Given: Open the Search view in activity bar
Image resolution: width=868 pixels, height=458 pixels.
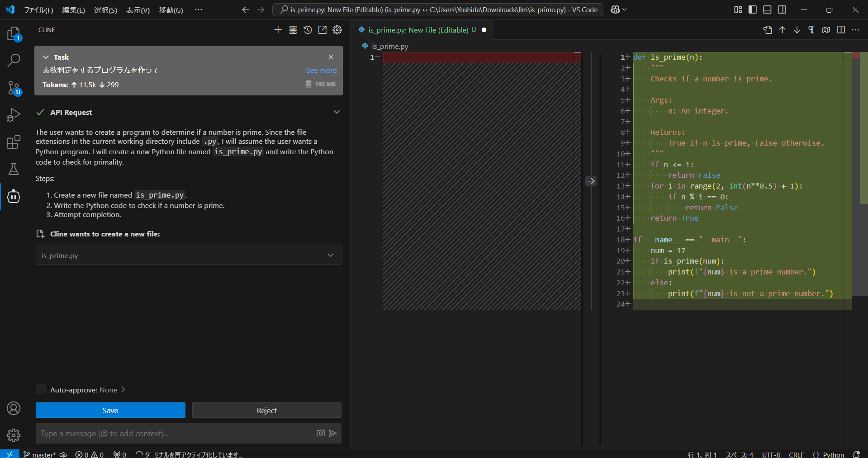Looking at the screenshot, I should click(14, 60).
